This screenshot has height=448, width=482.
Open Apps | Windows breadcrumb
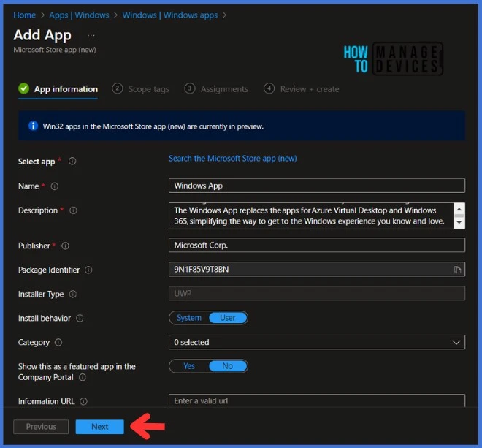click(x=79, y=15)
